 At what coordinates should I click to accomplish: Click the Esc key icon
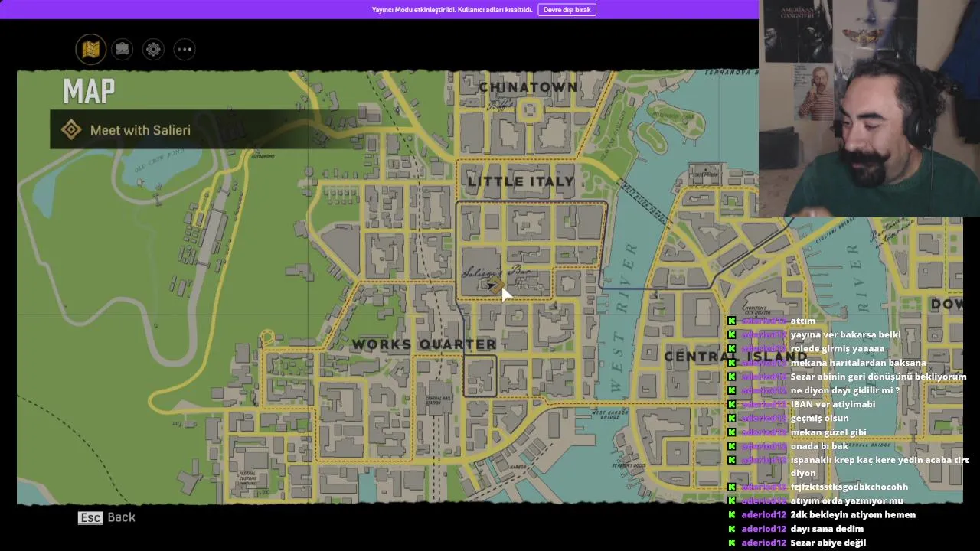(x=90, y=518)
